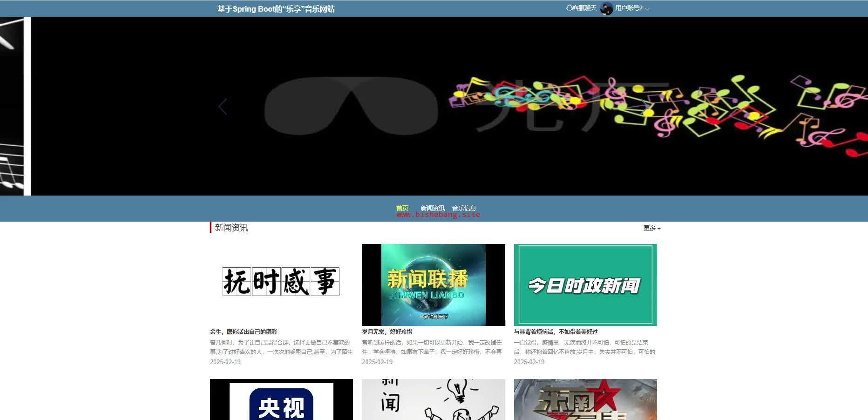Click the site title 基于Spring Boot的“乐享”音乐网站

point(276,9)
